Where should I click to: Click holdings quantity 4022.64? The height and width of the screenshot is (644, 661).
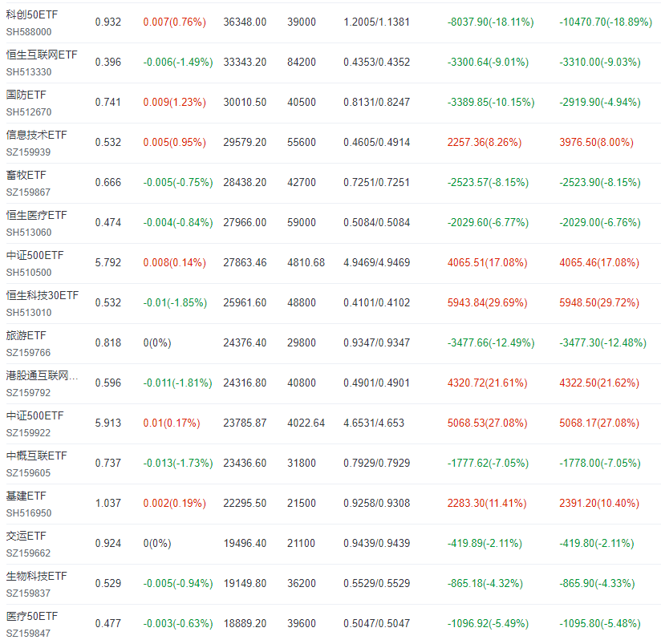[306, 423]
